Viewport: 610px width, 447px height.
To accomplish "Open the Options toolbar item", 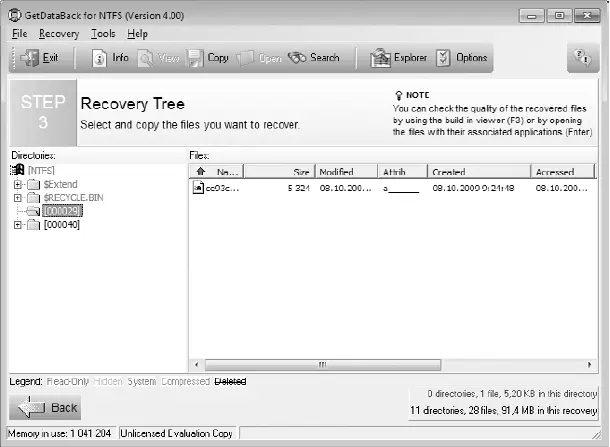I will pos(461,58).
